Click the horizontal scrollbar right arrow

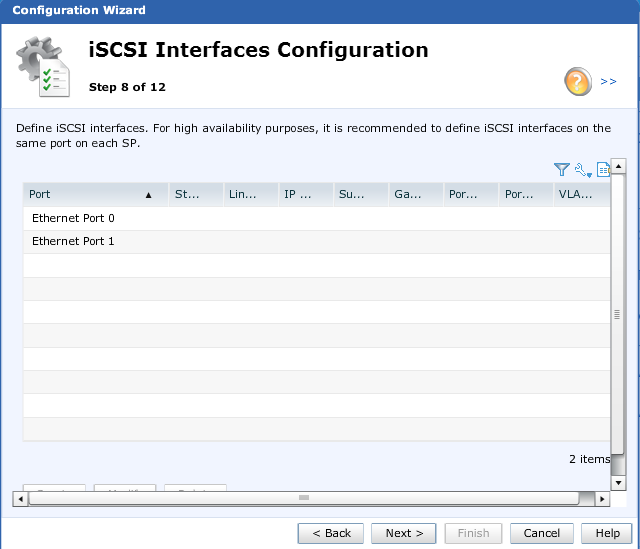(x=602, y=498)
